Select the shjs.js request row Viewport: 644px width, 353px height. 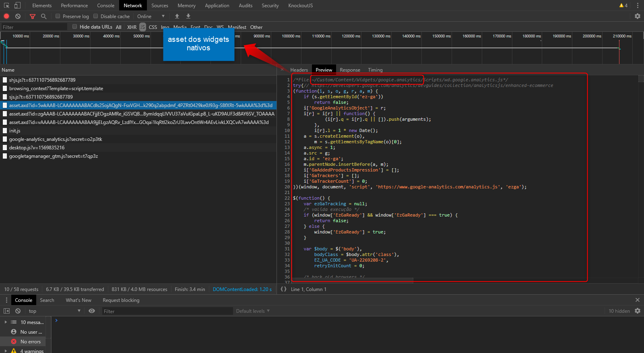coord(138,80)
